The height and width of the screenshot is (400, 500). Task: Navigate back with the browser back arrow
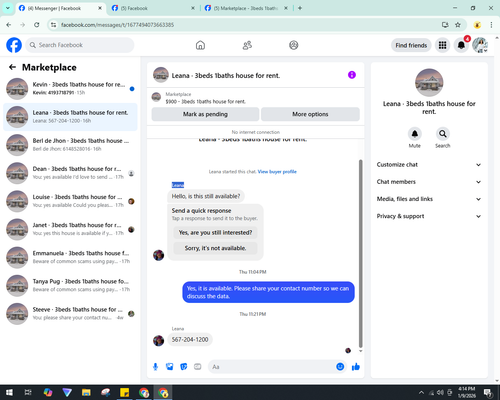coord(9,25)
